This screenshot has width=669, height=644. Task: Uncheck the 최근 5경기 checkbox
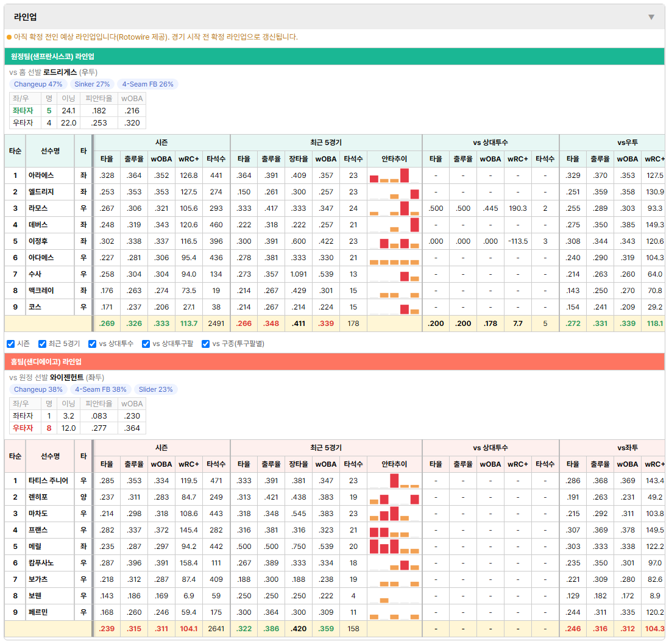point(42,344)
